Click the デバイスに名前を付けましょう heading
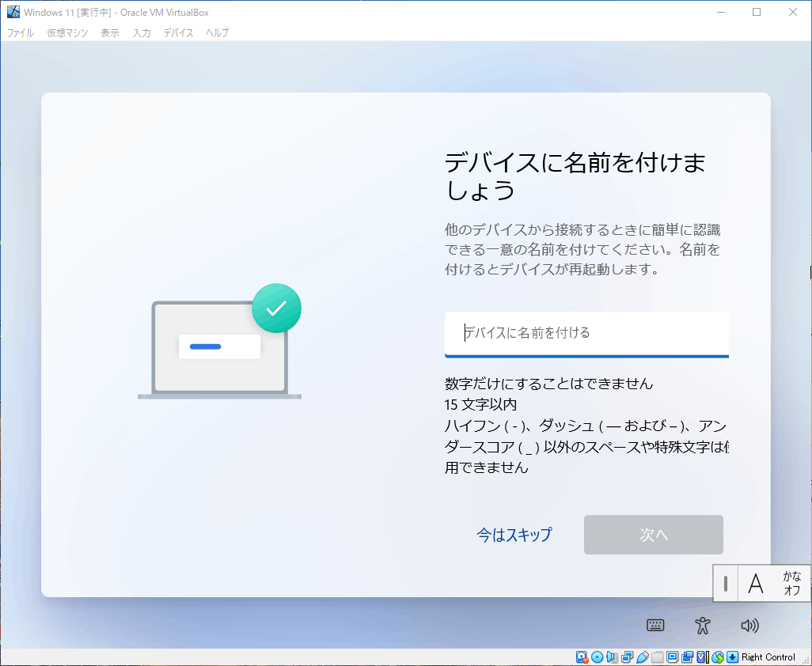The height and width of the screenshot is (666, 812). (x=575, y=176)
